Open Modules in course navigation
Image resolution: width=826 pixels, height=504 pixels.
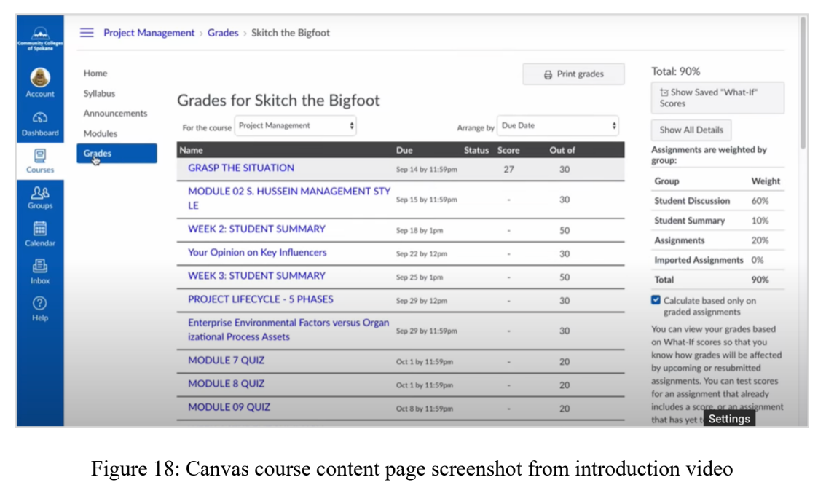pyautogui.click(x=100, y=133)
